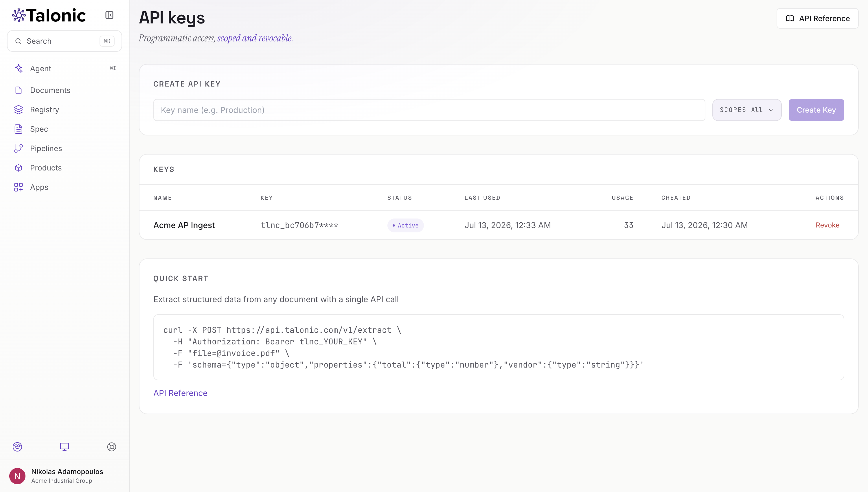
Task: Click the masked key 'tlnc_bc706b7****'
Action: coord(299,225)
